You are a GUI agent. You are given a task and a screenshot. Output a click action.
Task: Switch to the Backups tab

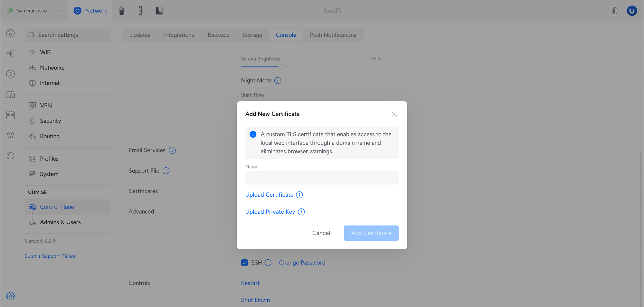click(x=218, y=35)
